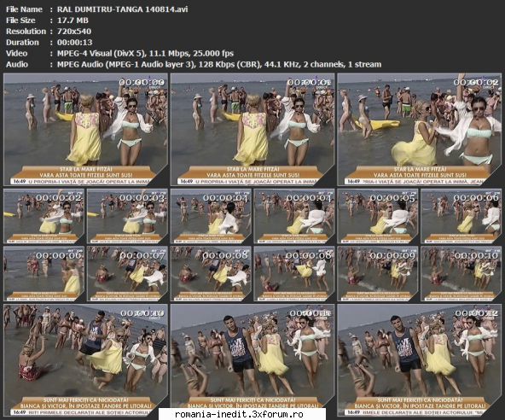Click file name 'RAL DUMITRU-TANGA 140814.avi'
The image size is (505, 420).
(122, 9)
